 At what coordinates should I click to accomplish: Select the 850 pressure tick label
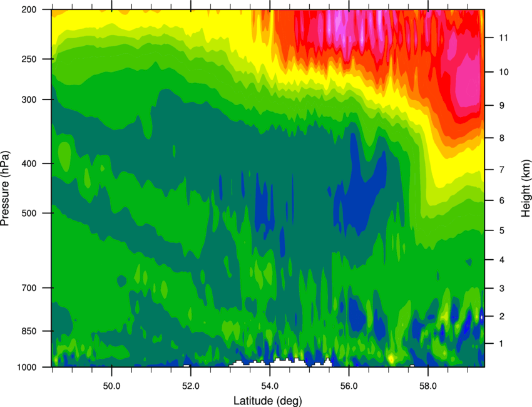29,331
